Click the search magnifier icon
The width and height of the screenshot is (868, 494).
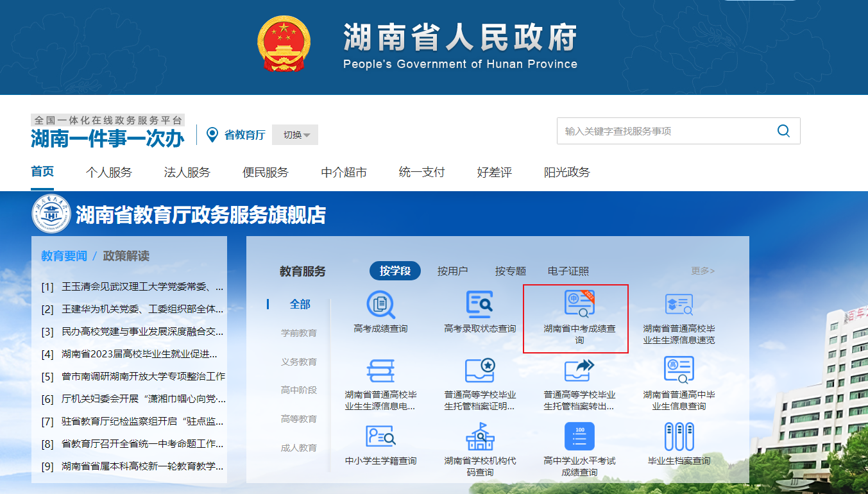[x=783, y=131]
